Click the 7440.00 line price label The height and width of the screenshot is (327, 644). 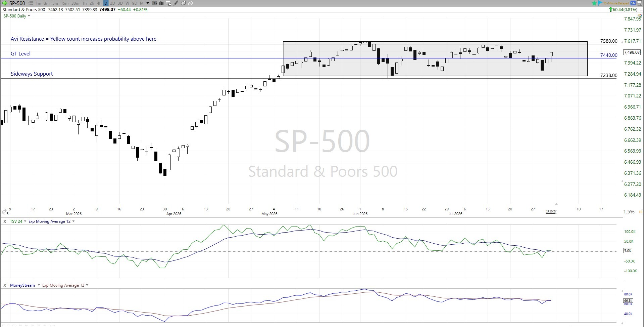pyautogui.click(x=609, y=55)
